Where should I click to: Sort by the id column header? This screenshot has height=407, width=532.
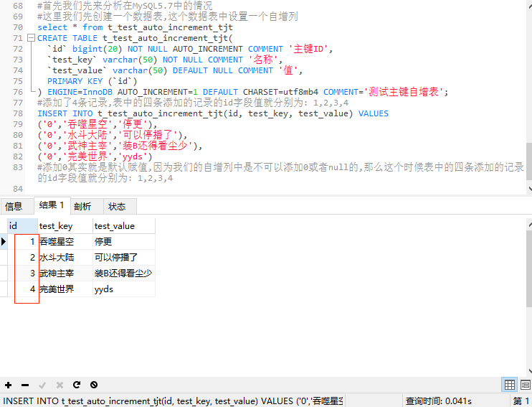coord(22,226)
